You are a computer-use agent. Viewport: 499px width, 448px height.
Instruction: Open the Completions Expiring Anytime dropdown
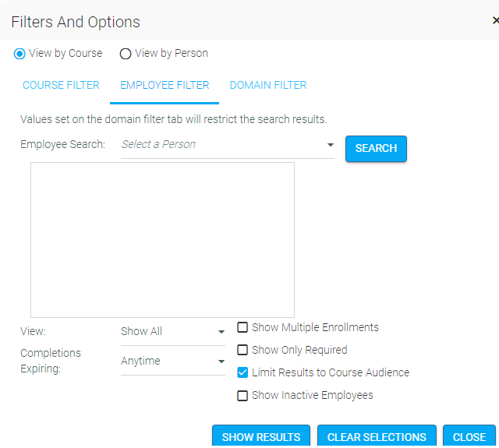[173, 361]
